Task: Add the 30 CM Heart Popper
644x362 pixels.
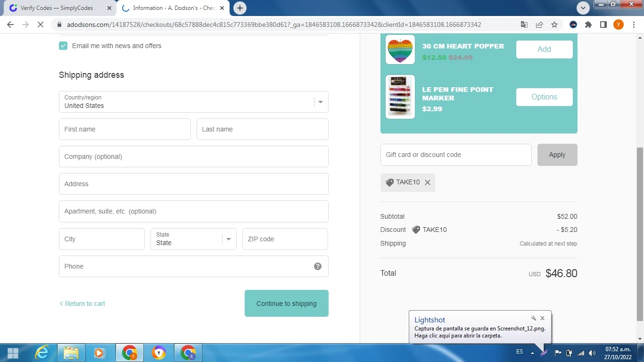Action: click(544, 49)
